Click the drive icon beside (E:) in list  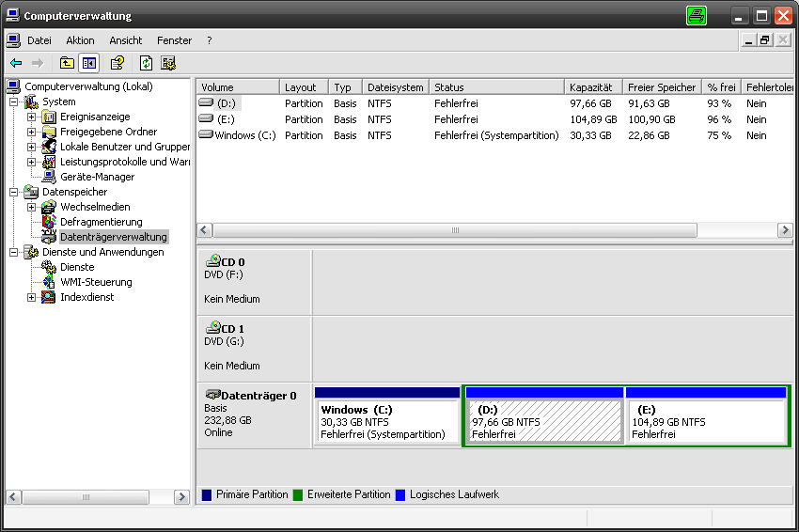click(x=206, y=118)
